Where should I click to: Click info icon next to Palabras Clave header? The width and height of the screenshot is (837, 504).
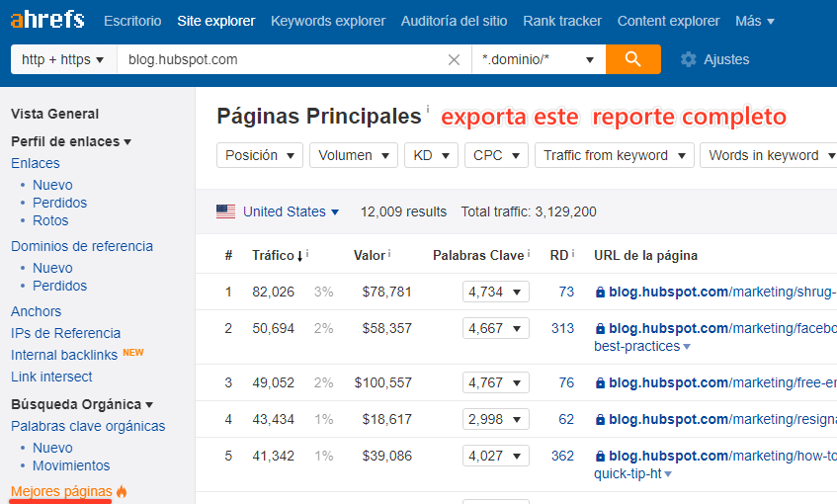point(529,254)
